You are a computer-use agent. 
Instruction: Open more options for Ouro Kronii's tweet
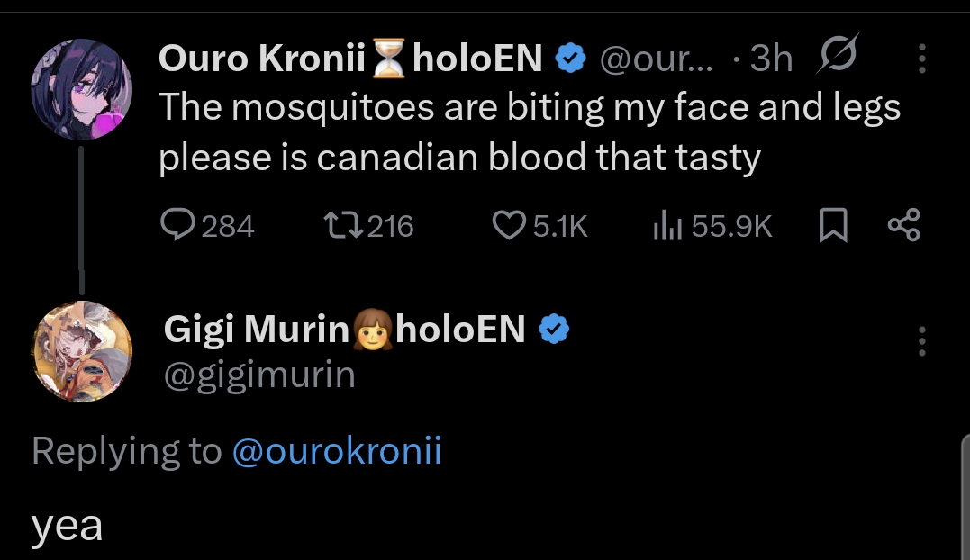pyautogui.click(x=921, y=59)
